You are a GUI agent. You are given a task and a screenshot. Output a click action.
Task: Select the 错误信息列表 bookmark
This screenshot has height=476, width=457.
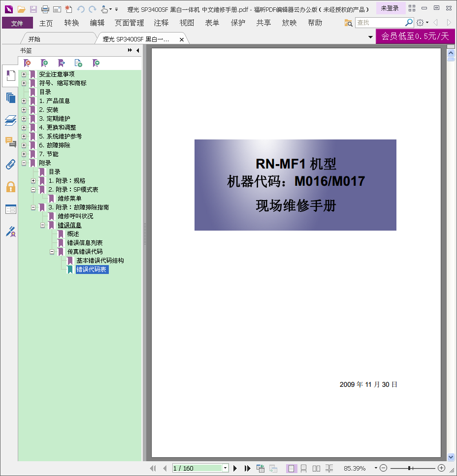85,243
